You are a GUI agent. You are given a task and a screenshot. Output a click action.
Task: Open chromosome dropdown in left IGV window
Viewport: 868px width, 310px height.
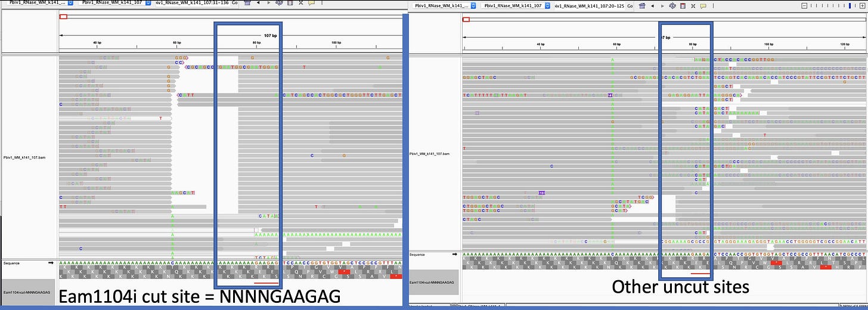[115, 3]
